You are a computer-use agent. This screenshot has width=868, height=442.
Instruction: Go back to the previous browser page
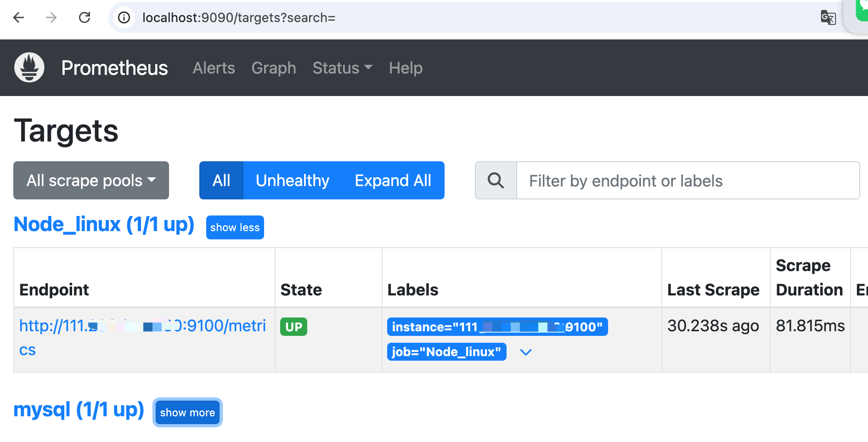pyautogui.click(x=18, y=17)
